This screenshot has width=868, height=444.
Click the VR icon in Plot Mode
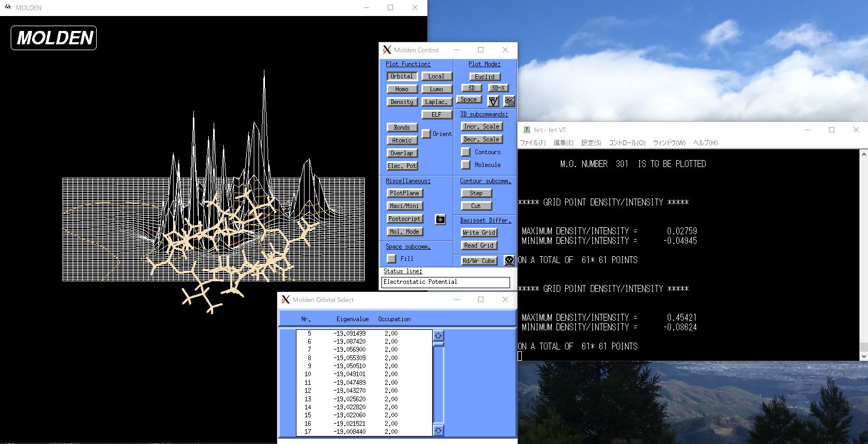click(493, 100)
